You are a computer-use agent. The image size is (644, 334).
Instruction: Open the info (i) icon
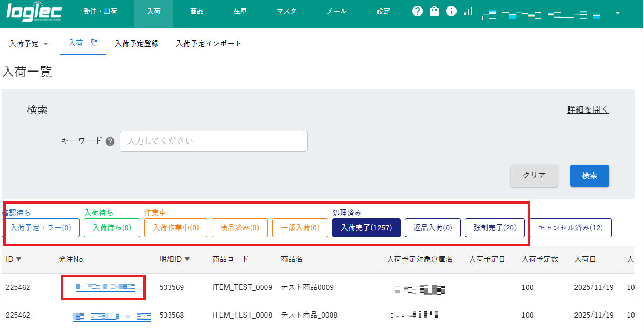coord(451,11)
